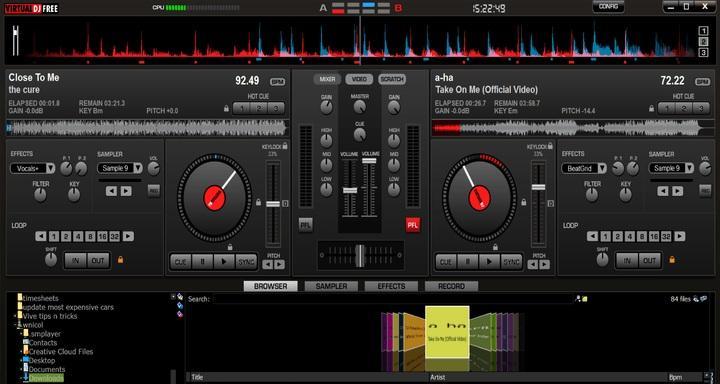720x384 pixels.
Task: Disable the red PFL on right channel
Action: [413, 225]
